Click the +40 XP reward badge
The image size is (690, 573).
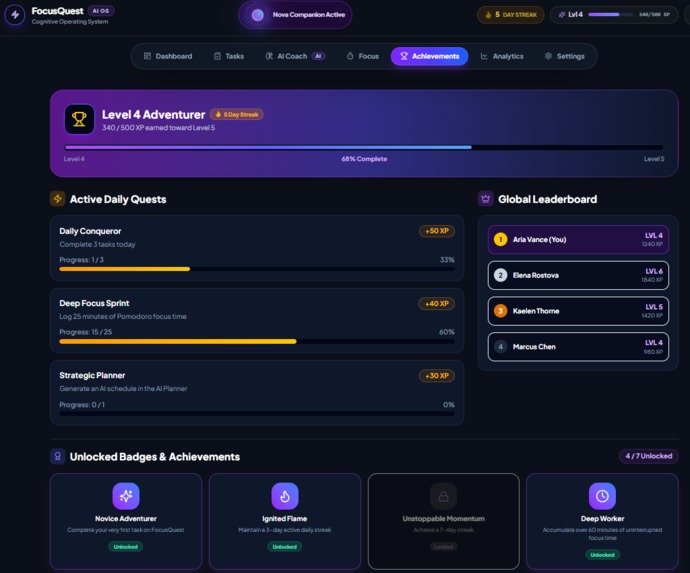click(437, 304)
